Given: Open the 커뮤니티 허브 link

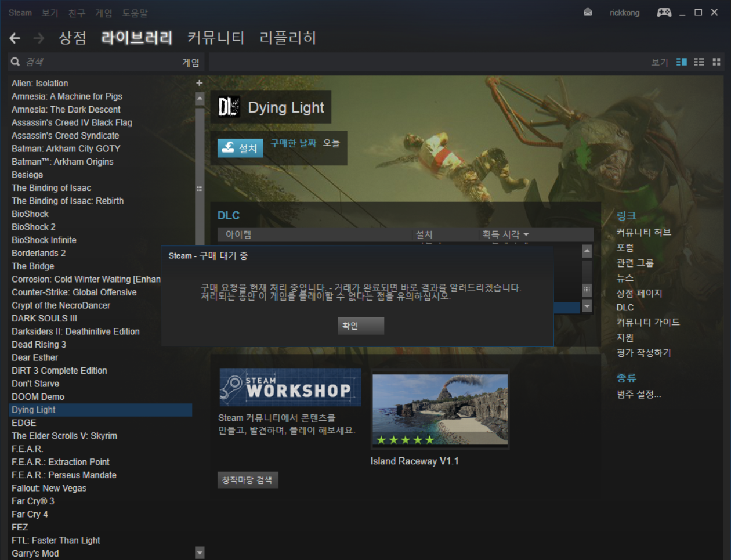Looking at the screenshot, I should tap(643, 232).
